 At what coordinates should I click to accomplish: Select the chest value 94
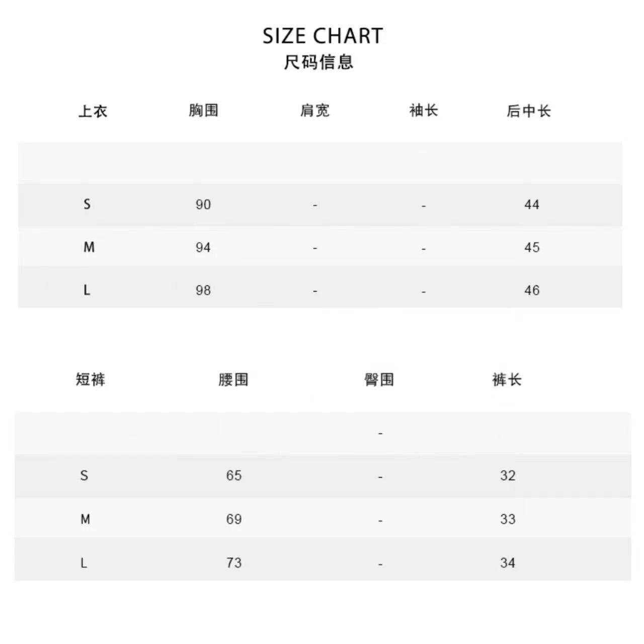click(203, 248)
